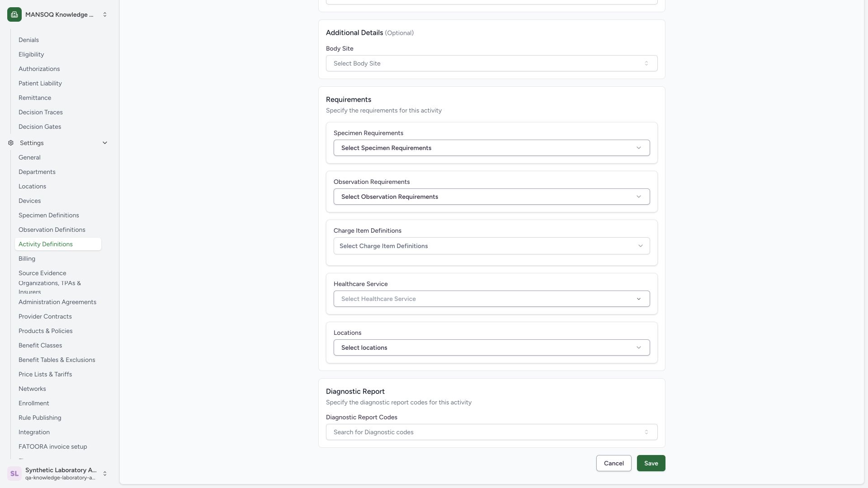The image size is (868, 488).
Task: Click the chevron arrow in Charge Item Definitions box
Action: point(640,246)
